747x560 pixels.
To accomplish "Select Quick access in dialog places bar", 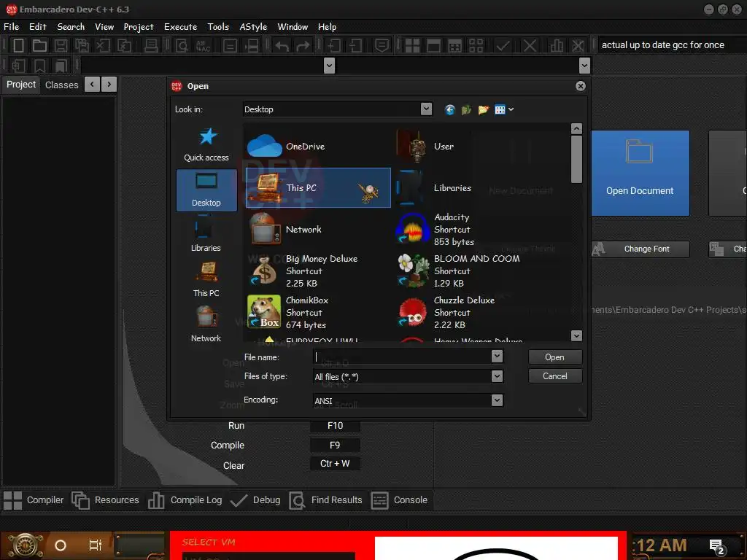I will click(x=206, y=145).
